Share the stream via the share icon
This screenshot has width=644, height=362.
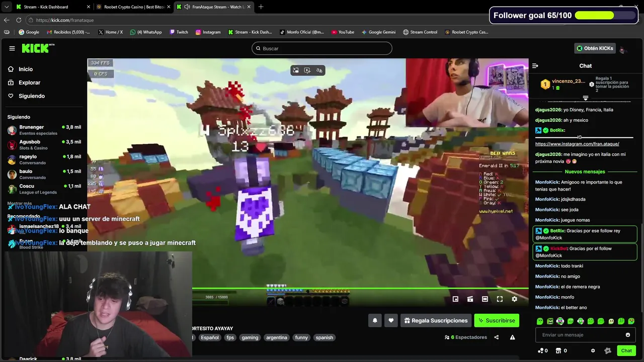(497, 337)
